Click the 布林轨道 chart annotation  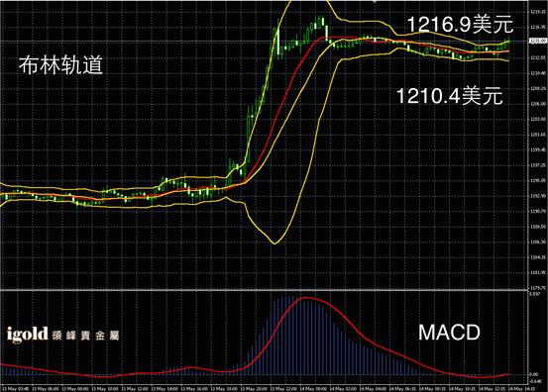pyautogui.click(x=60, y=65)
